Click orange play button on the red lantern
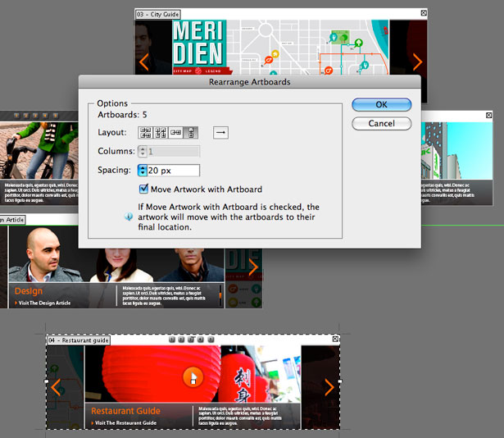 [x=193, y=376]
